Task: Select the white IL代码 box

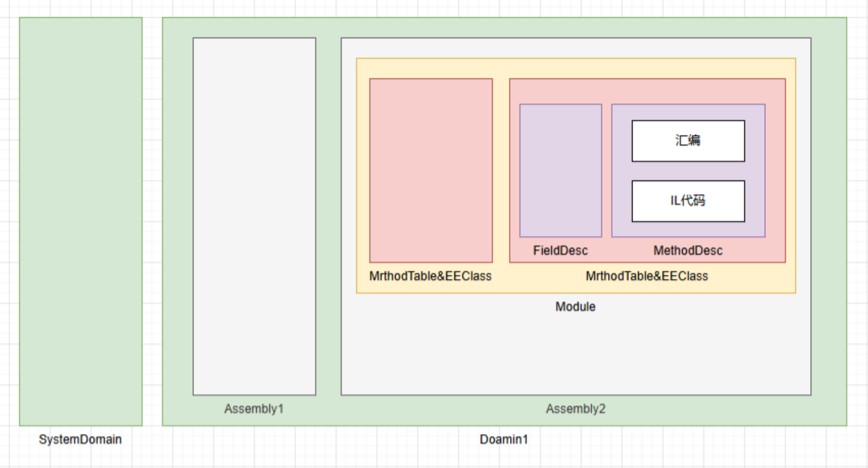Action: pyautogui.click(x=688, y=201)
